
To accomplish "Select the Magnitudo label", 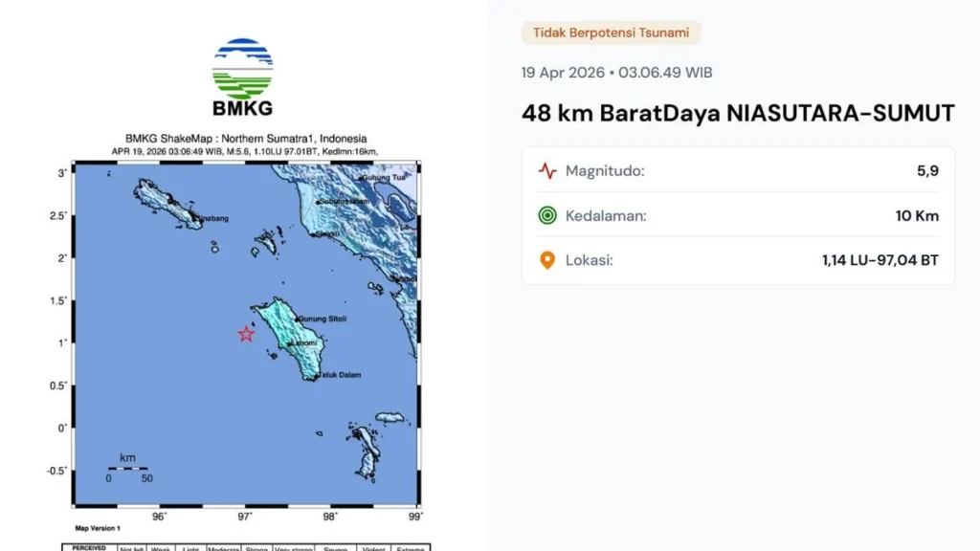I will point(605,171).
